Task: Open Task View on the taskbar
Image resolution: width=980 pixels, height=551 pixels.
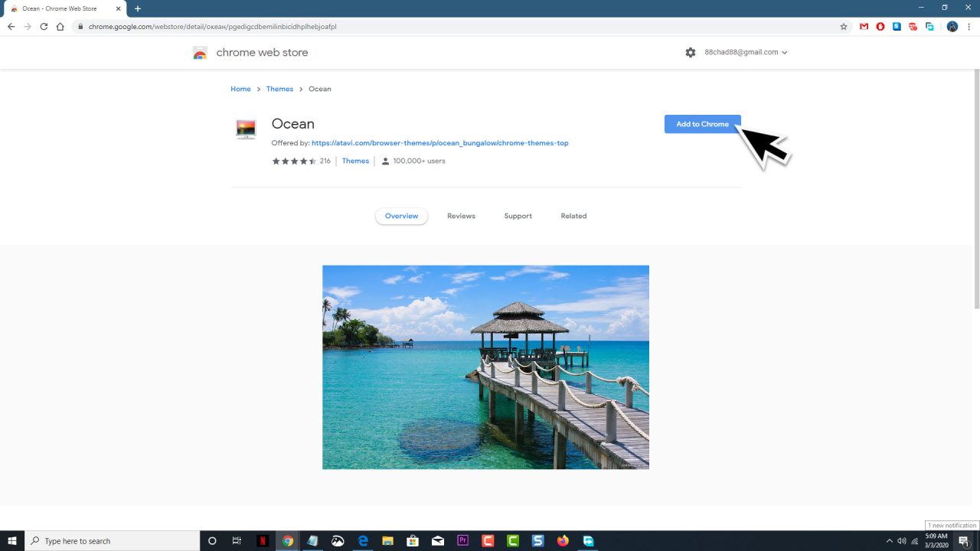Action: pos(237,540)
